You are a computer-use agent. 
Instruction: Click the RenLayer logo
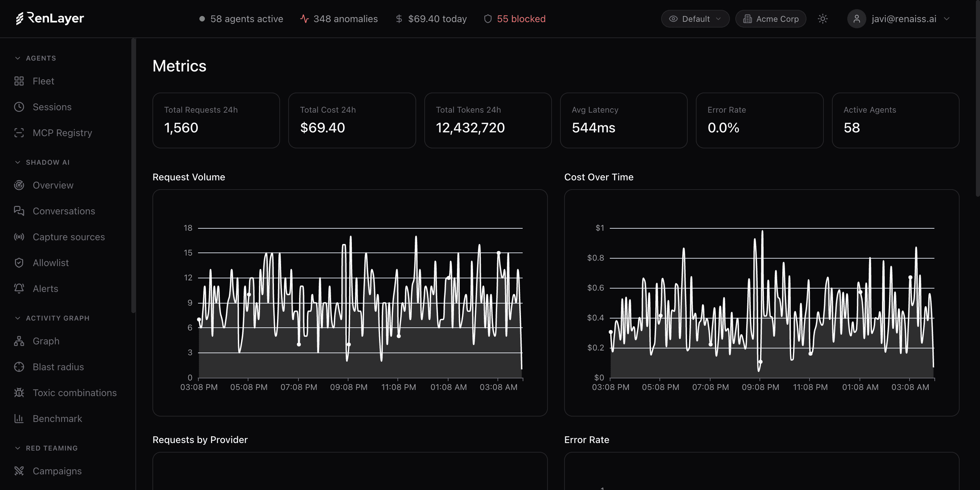point(50,18)
